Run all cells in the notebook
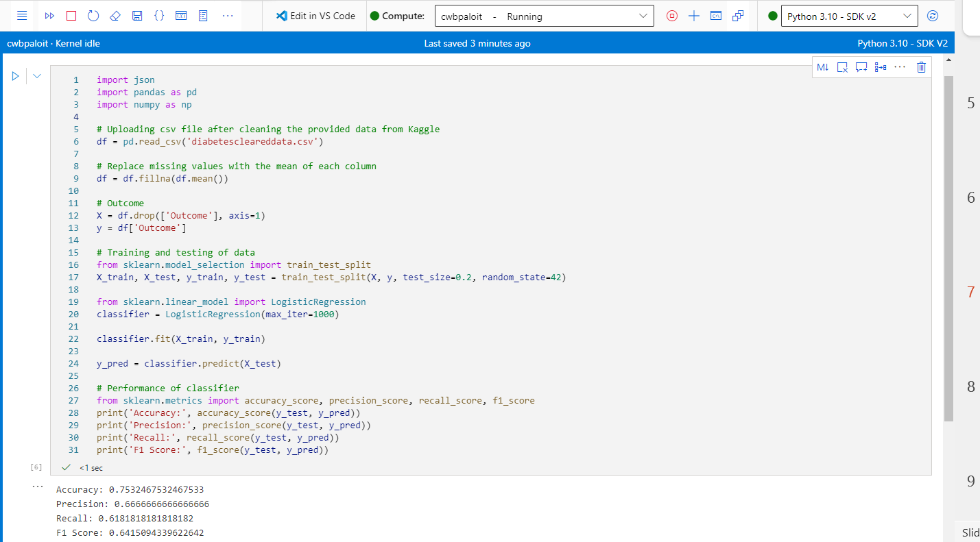 click(49, 16)
